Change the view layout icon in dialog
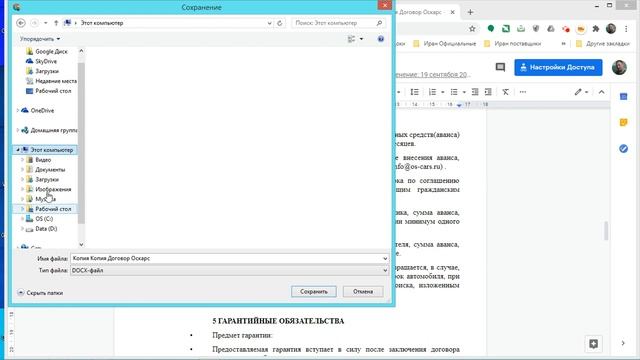 (x=351, y=39)
